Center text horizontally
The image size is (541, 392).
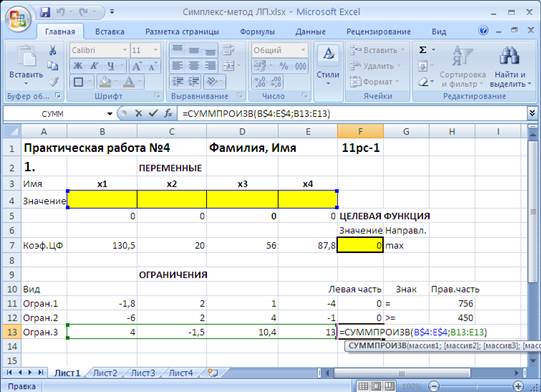tap(194, 65)
